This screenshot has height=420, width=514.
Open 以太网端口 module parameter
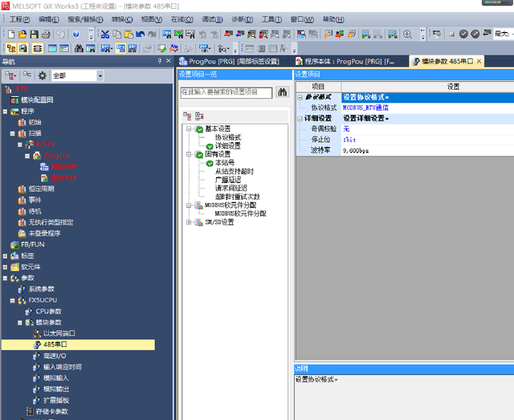[59, 332]
